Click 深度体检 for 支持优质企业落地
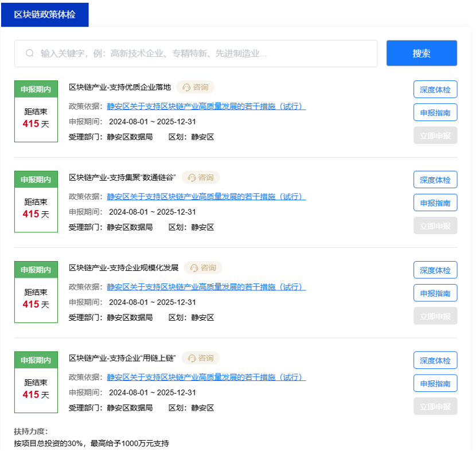Screen dimensions: 476x451 pos(435,90)
